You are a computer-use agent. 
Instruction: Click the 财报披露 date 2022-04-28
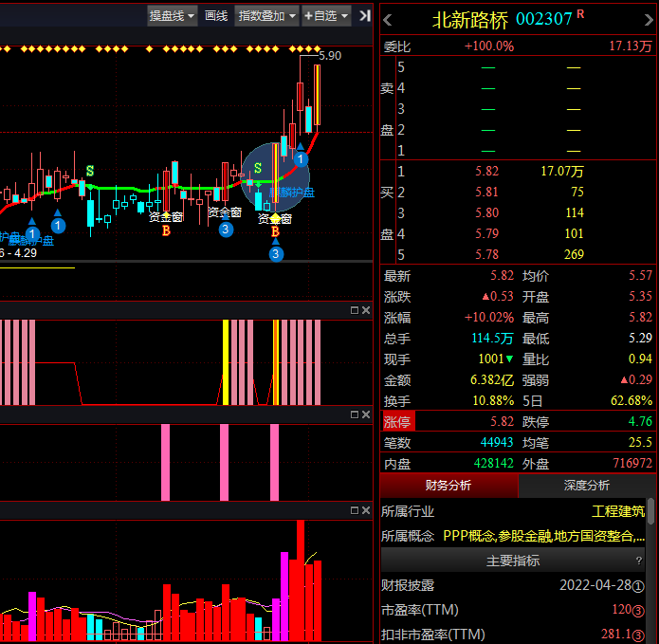[595, 585]
